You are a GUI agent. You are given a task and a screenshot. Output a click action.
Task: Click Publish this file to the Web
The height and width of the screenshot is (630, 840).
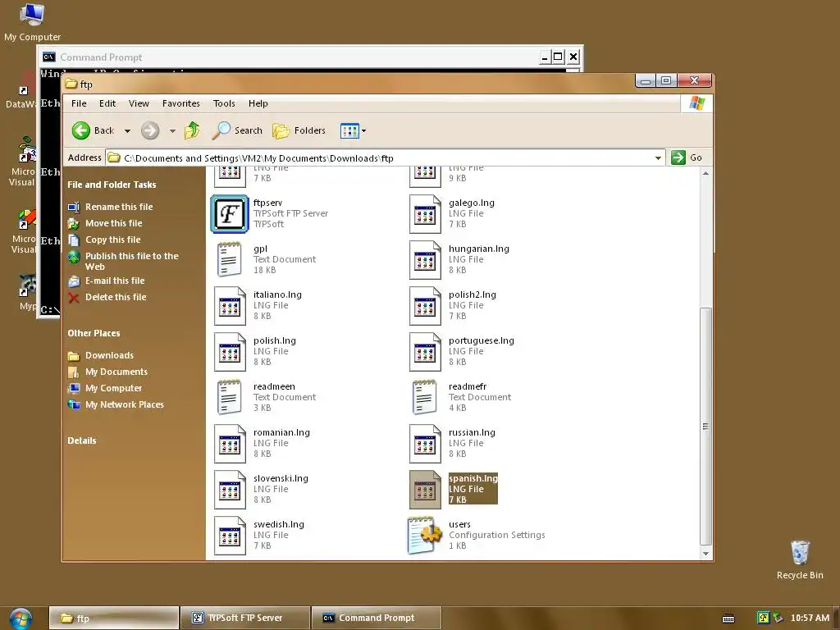(x=132, y=262)
